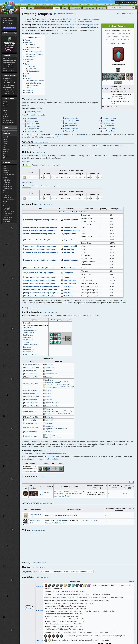Click the Crafting a New Look advancement icon
This screenshot has height=644, width=138.
26,515
